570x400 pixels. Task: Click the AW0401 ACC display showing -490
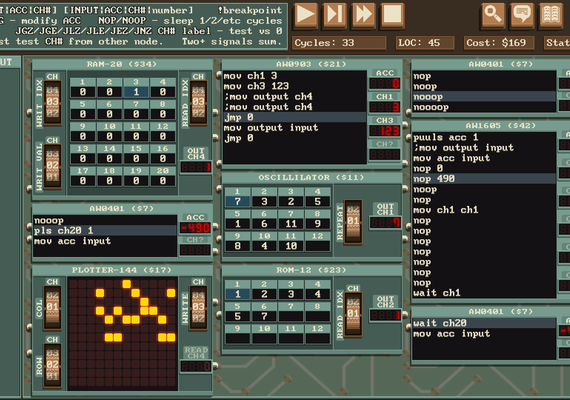coord(195,228)
